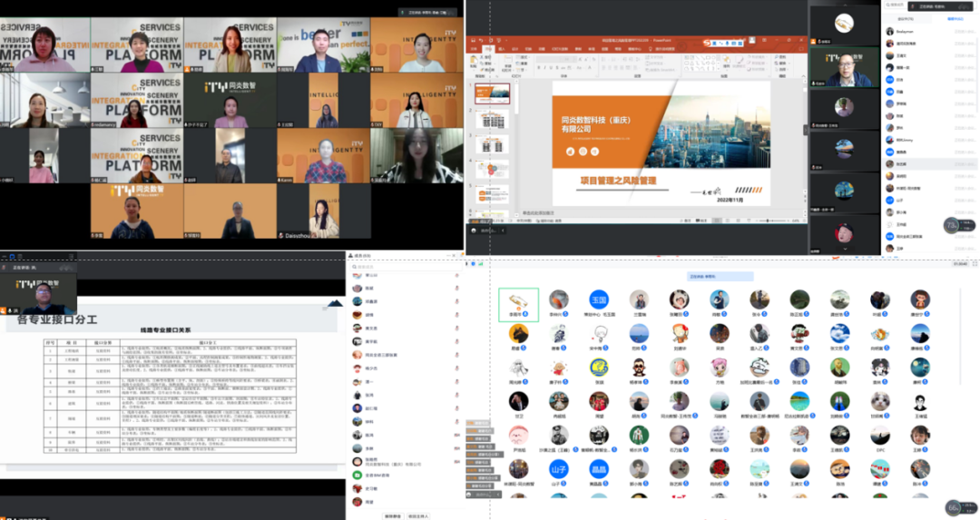The height and width of the screenshot is (520, 980).
Task: Click the 73% floating performance widget
Action: (x=952, y=224)
